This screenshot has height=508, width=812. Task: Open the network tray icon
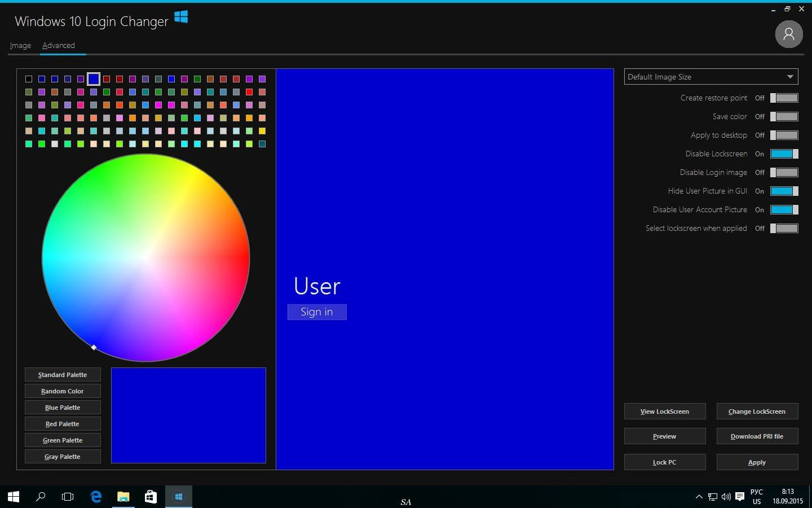(x=713, y=497)
